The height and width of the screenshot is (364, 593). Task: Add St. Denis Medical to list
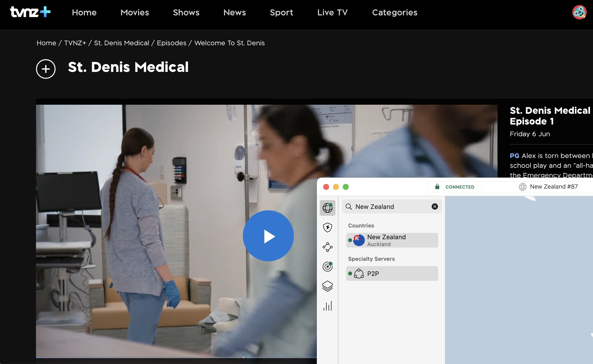[46, 69]
